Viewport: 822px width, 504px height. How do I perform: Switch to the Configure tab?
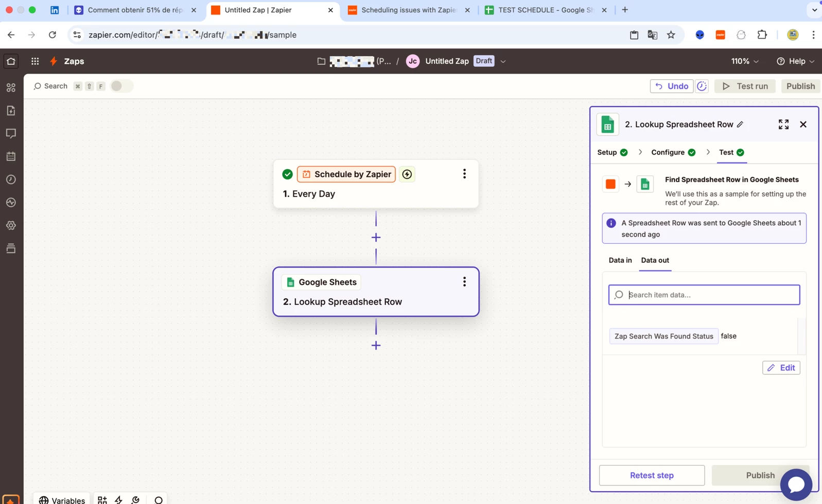pyautogui.click(x=673, y=152)
